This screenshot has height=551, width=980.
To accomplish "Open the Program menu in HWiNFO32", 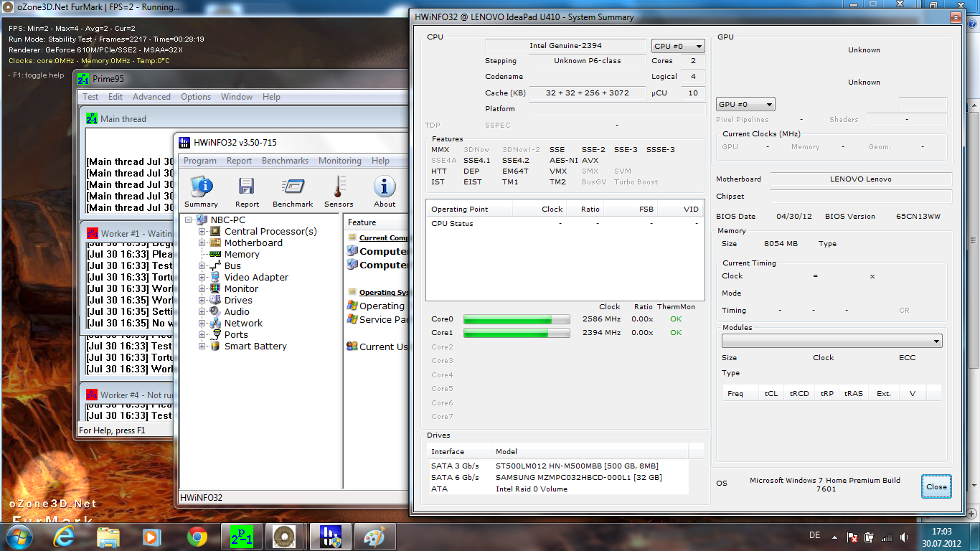I will click(x=200, y=161).
